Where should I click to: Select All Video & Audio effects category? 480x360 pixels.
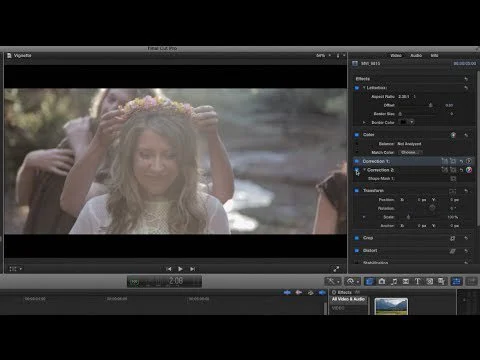(348, 299)
